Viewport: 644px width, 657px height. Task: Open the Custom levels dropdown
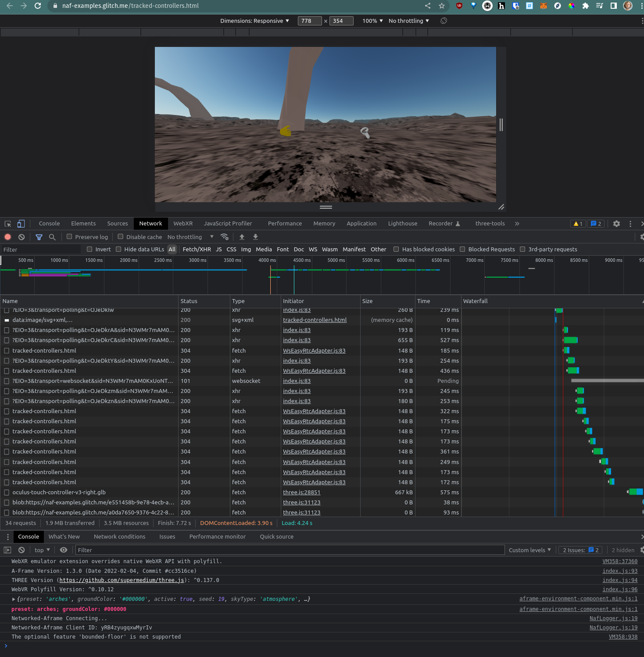coord(530,550)
